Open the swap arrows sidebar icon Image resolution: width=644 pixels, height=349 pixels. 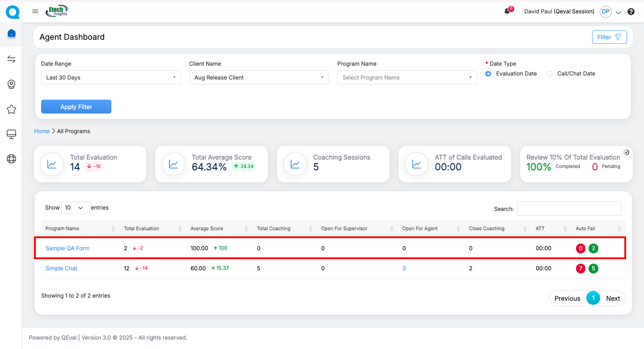coord(12,59)
